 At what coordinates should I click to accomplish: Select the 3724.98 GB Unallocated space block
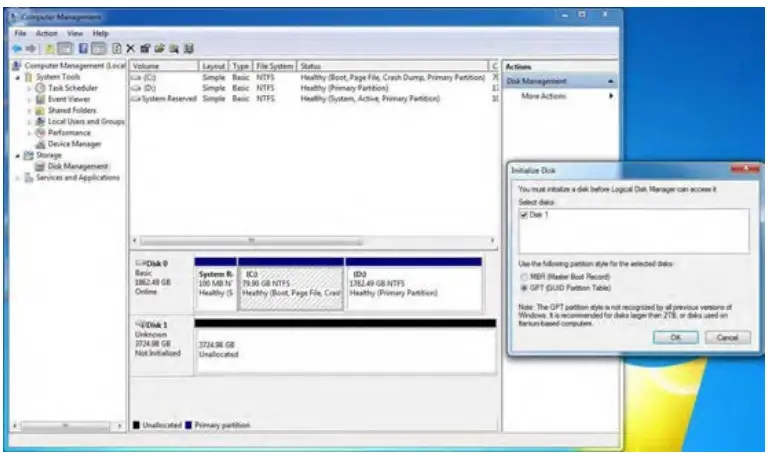[345, 347]
